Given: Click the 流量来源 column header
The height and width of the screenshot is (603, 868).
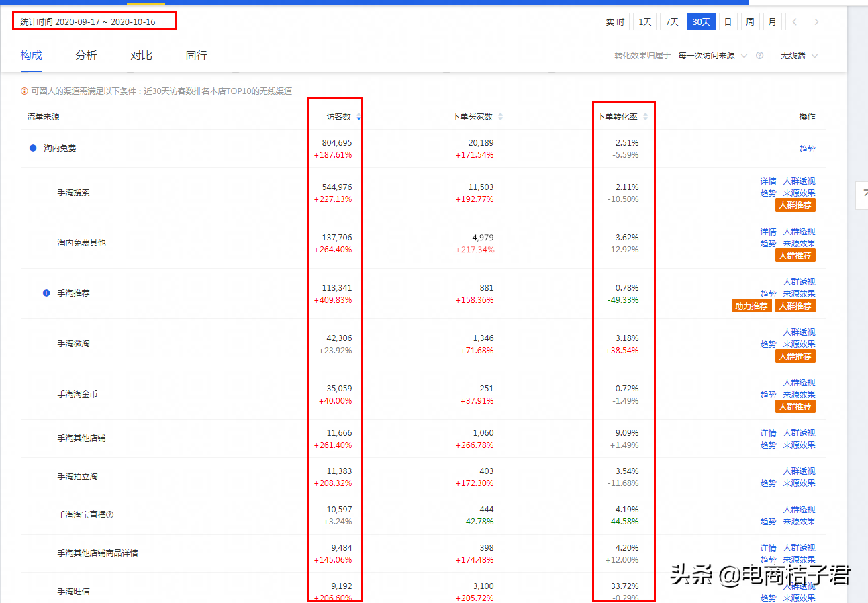Looking at the screenshot, I should [x=43, y=117].
